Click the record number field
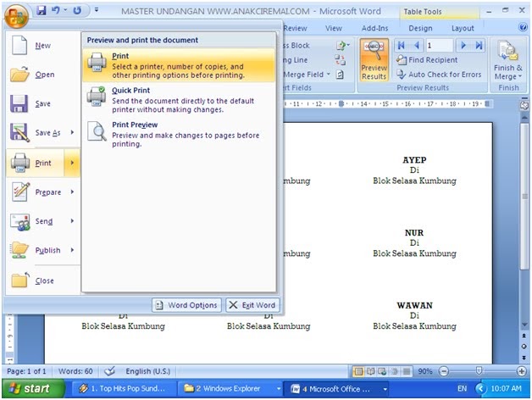Screen dimensions: 532x400 click(x=439, y=45)
